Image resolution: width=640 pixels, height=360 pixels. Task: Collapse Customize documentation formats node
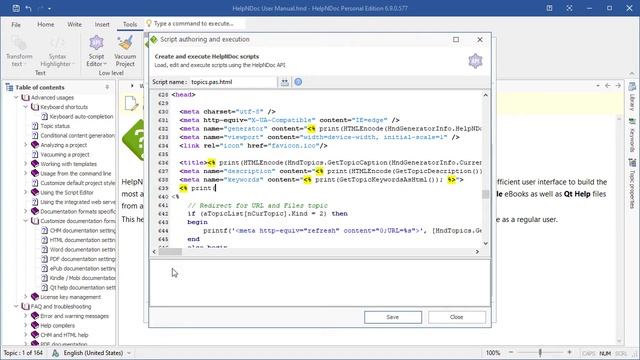(26, 221)
